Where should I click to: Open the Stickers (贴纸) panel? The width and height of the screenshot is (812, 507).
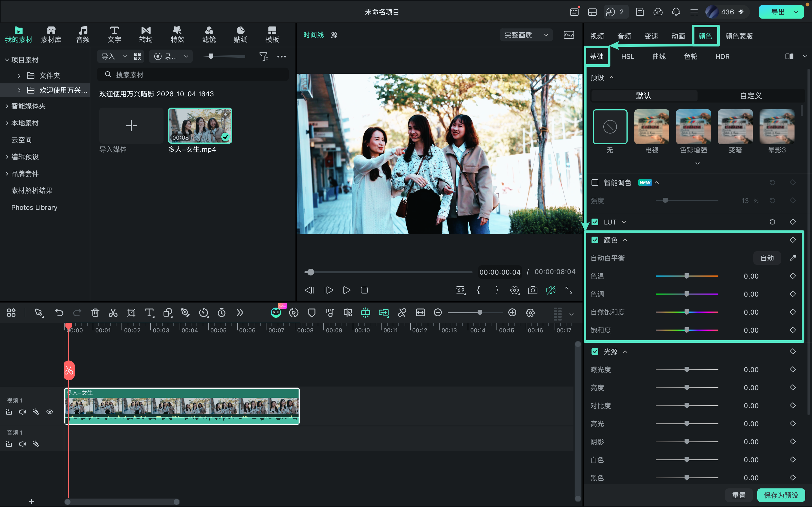240,35
